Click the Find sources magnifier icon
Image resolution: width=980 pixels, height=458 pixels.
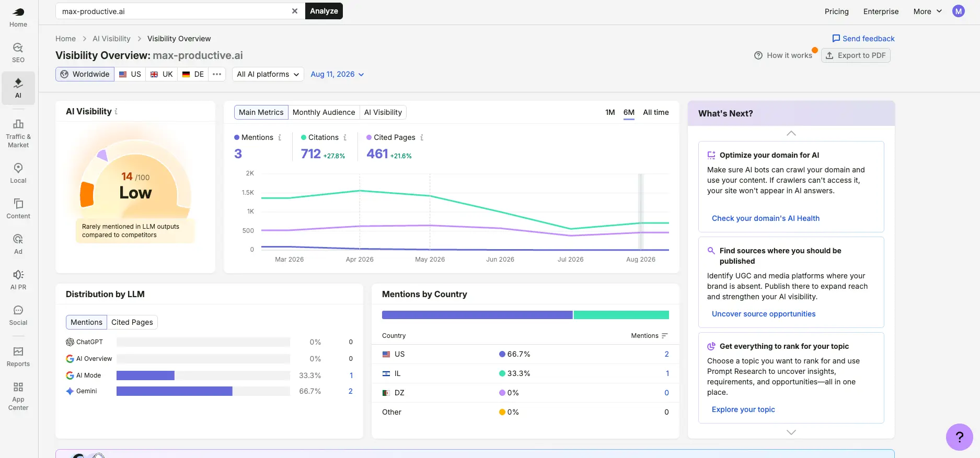tap(711, 251)
